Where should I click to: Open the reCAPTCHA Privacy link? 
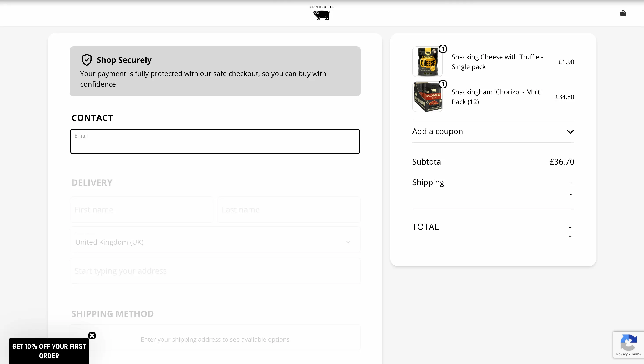(622, 354)
